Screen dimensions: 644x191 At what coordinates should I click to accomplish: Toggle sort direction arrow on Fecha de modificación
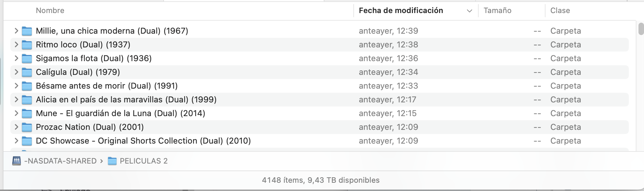click(469, 11)
